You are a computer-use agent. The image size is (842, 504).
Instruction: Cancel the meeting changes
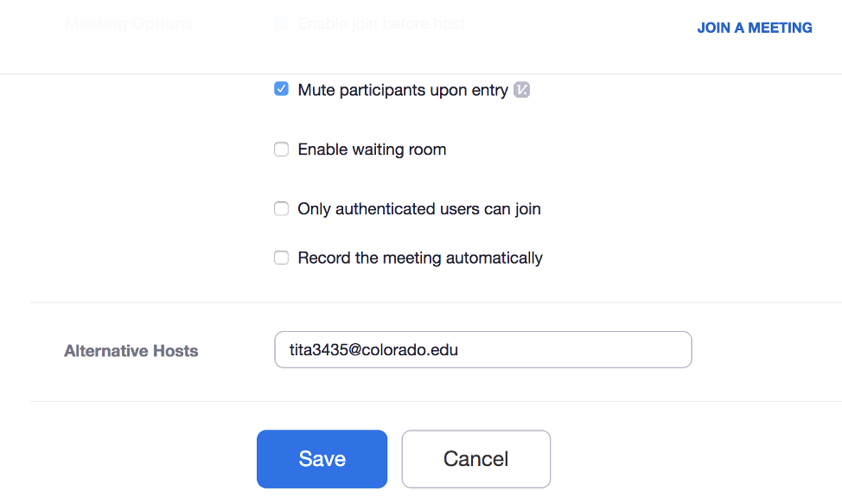(x=475, y=459)
